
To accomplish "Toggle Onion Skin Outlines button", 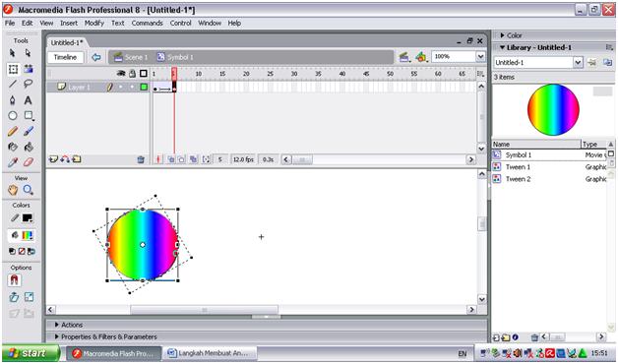I will tap(182, 159).
